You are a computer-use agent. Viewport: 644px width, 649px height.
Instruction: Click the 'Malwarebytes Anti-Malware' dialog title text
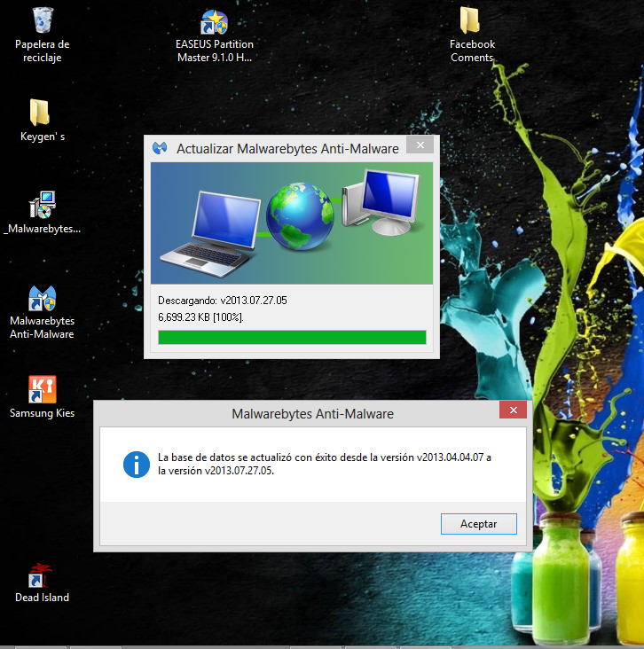[x=312, y=414]
